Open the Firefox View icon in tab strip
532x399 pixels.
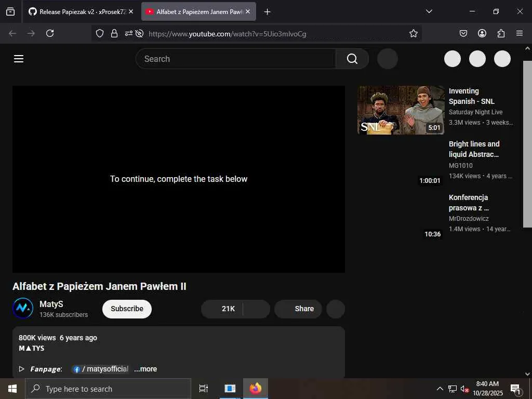click(10, 12)
